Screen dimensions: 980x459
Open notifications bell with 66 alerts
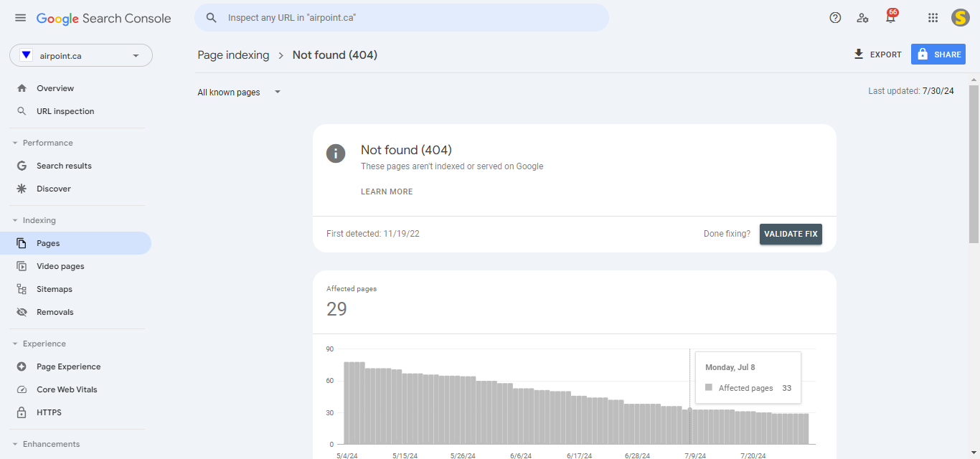[891, 17]
